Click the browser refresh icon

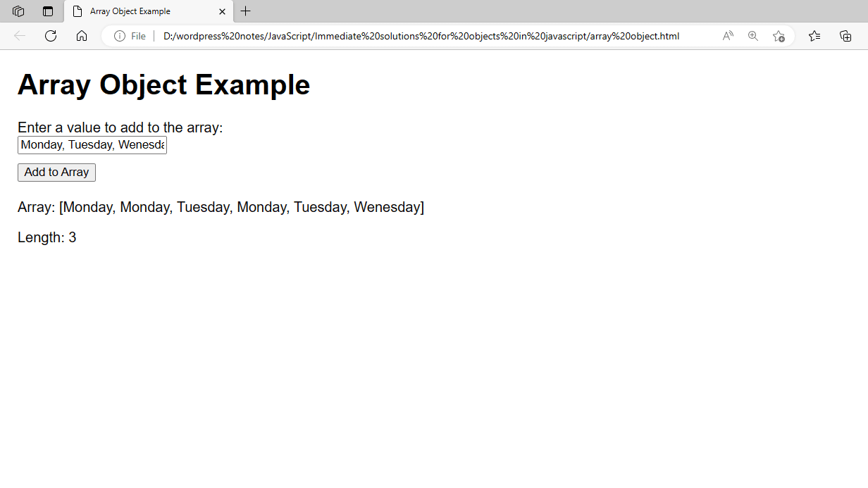click(x=51, y=36)
